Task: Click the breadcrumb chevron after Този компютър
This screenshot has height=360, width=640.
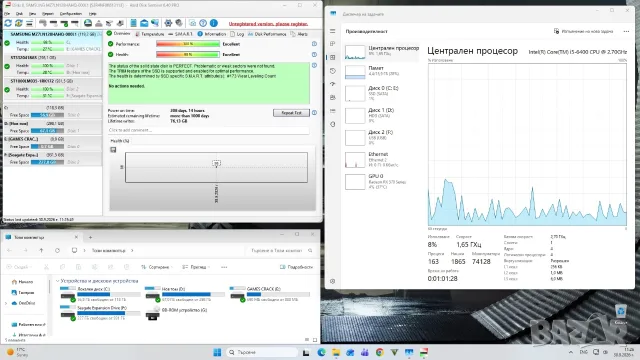Action: point(132,250)
